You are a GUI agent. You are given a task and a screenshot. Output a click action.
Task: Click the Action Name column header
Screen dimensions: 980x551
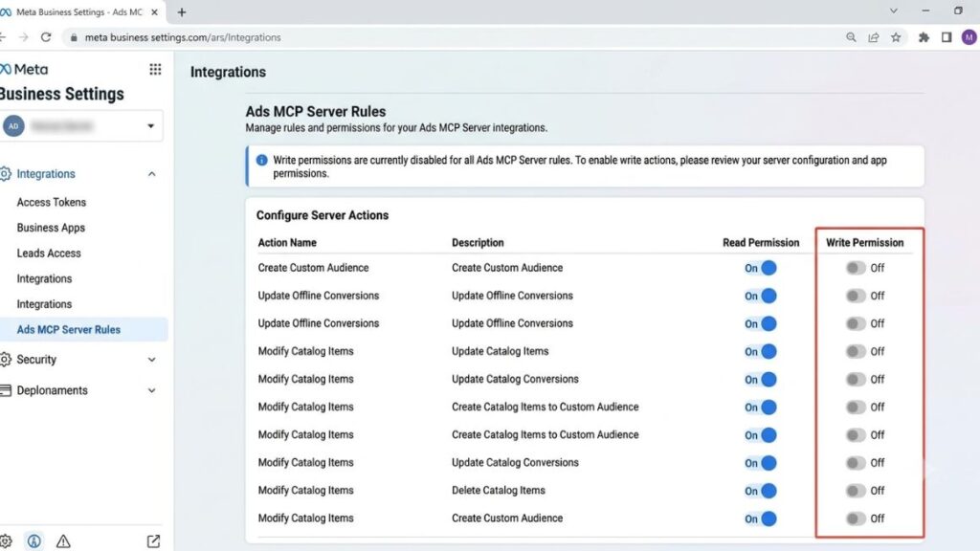(287, 242)
